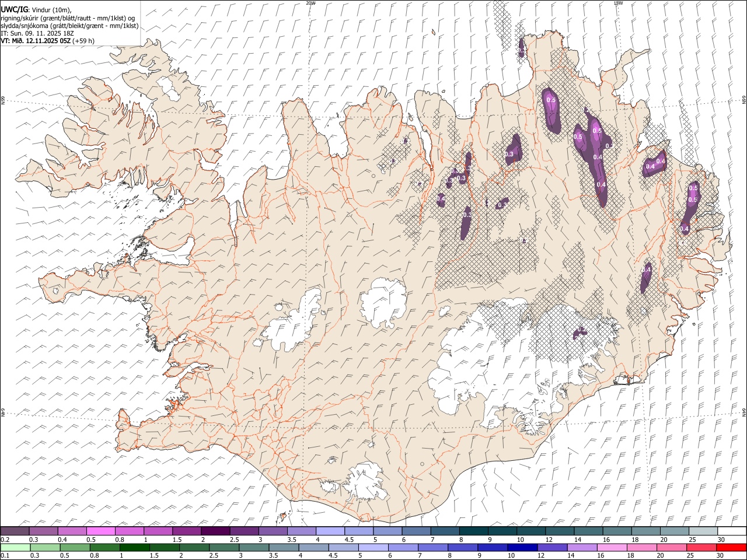Select the deep navy blue swatch labeled 10 in the lower row
The width and height of the screenshot is (747, 560).
coord(522,547)
